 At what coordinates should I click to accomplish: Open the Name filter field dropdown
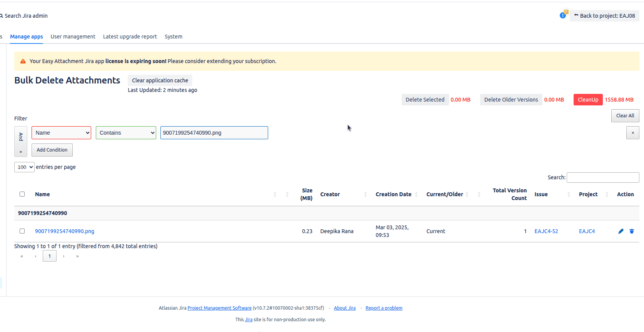coord(61,133)
